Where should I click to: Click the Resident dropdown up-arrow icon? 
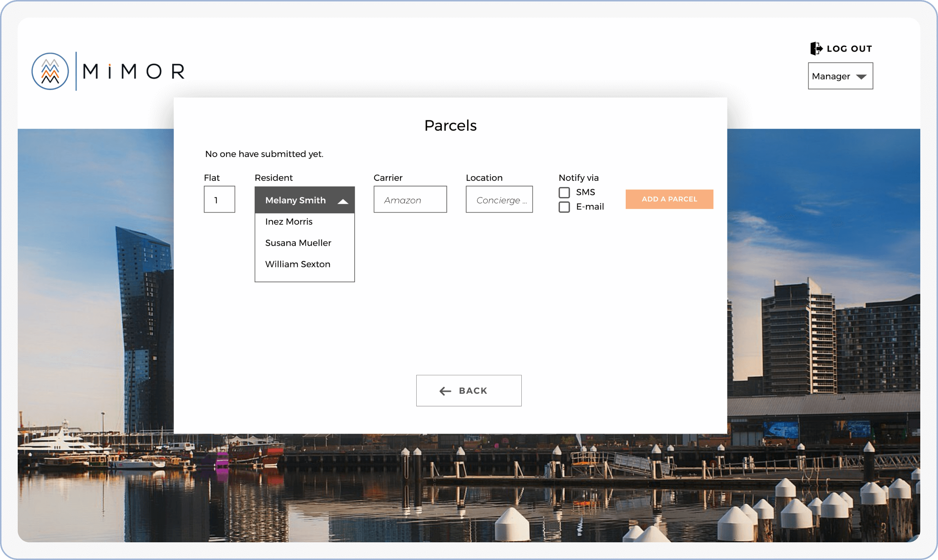(343, 201)
